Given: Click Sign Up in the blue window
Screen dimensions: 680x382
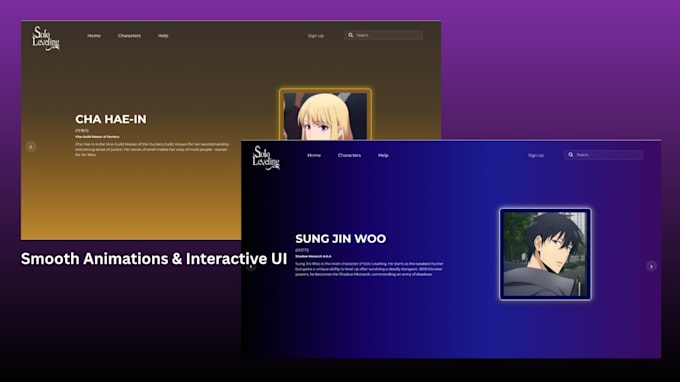Looking at the screenshot, I should coord(536,155).
